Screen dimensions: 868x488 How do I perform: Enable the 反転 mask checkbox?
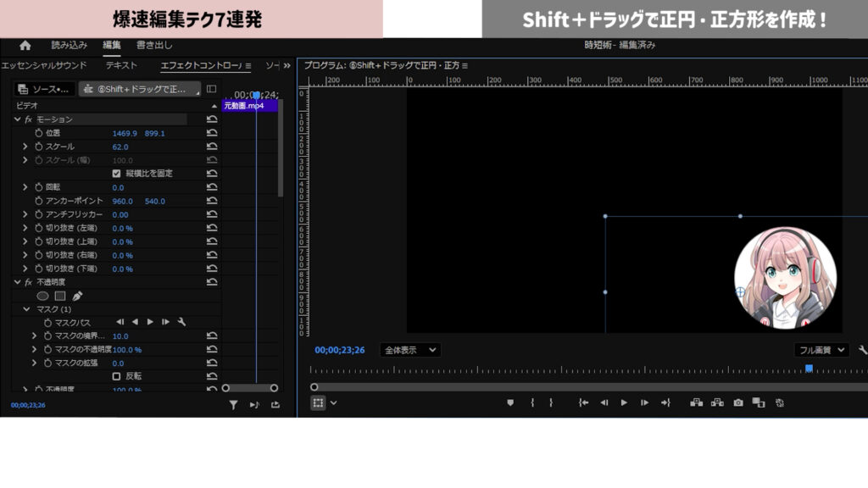[x=116, y=376]
